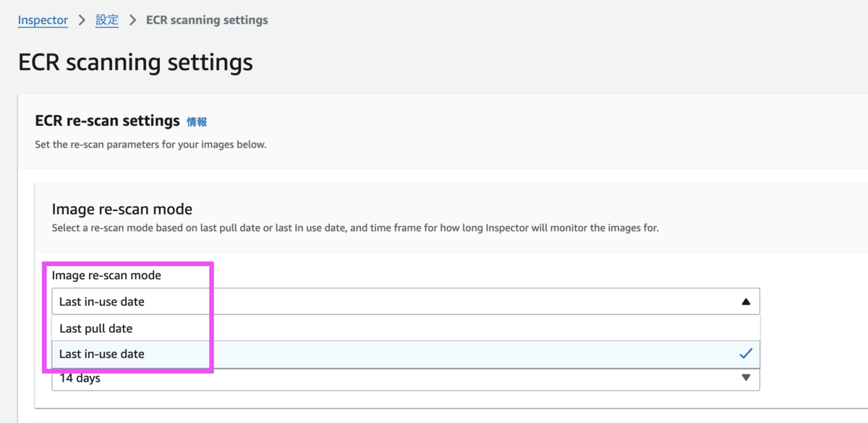Open the 14 days duration dropdown
Viewport: 868px width, 423px height.
(405, 378)
